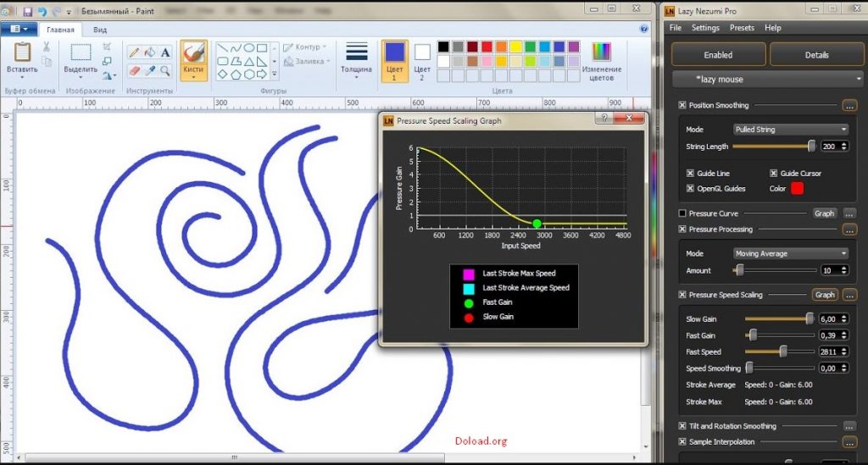Select the Color picker eyedropper tool

tap(149, 70)
